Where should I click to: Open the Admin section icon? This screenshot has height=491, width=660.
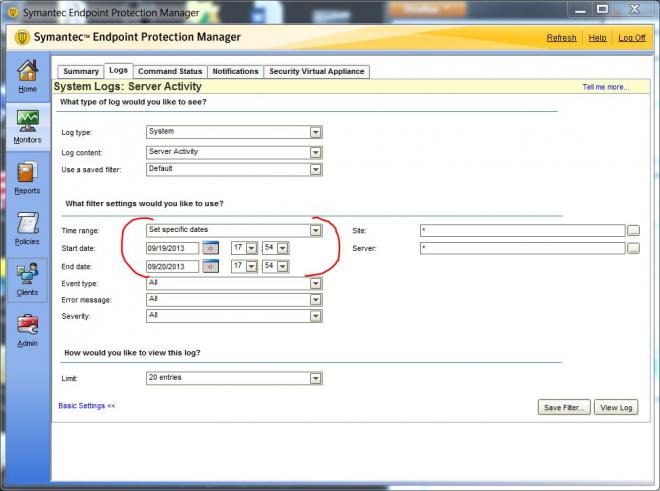(x=27, y=325)
